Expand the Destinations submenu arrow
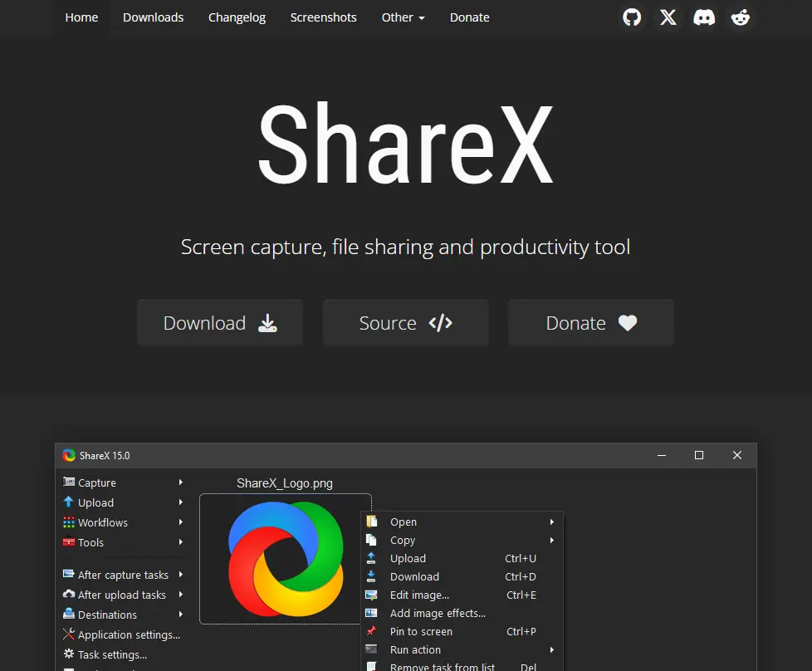 point(181,614)
